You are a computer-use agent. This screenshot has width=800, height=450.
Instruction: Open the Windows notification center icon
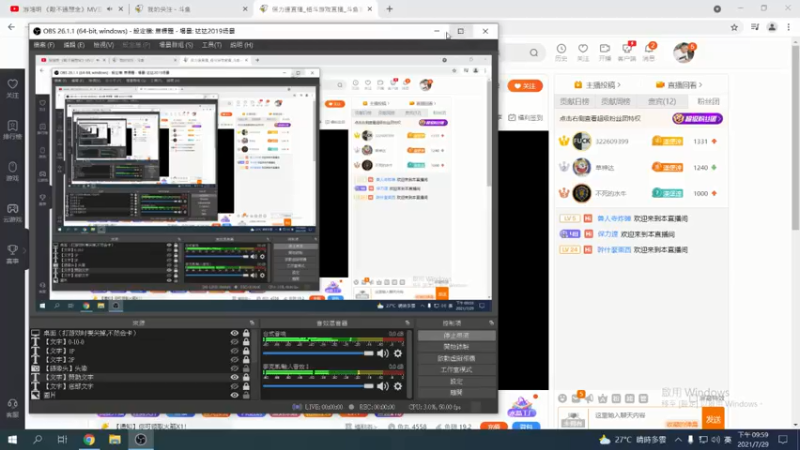[783, 439]
